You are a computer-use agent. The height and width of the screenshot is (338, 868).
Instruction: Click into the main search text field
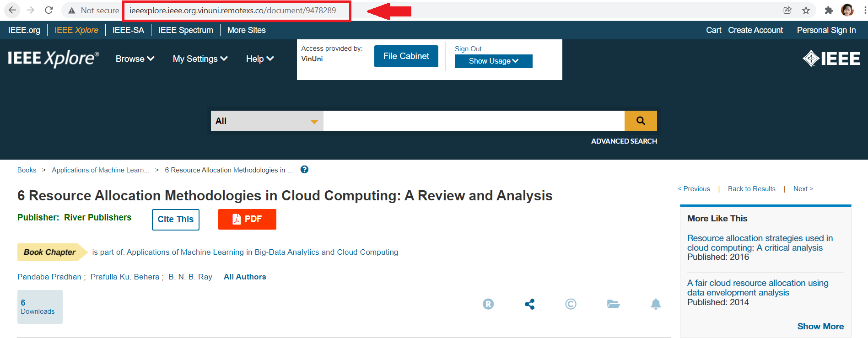[474, 121]
